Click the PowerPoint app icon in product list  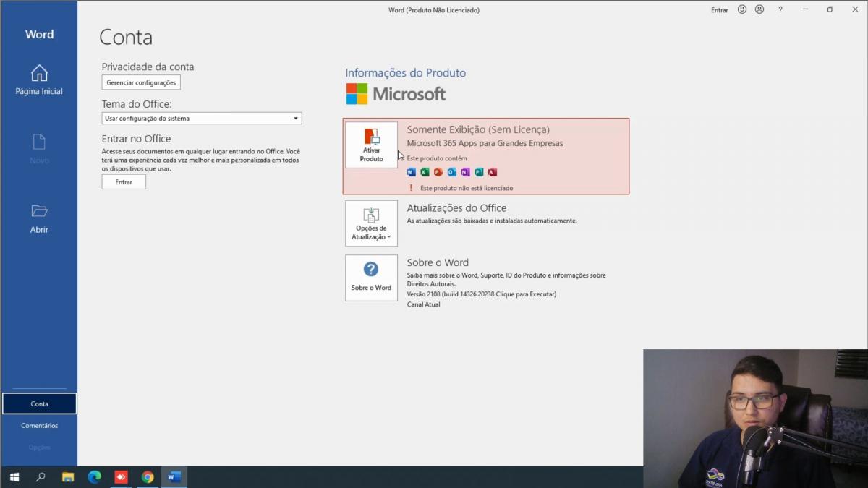pyautogui.click(x=438, y=172)
